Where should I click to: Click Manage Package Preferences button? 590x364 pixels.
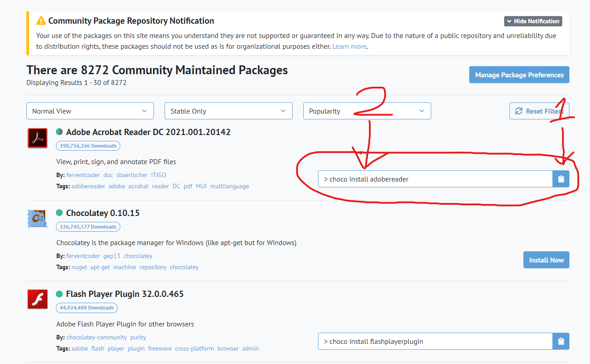coord(519,75)
